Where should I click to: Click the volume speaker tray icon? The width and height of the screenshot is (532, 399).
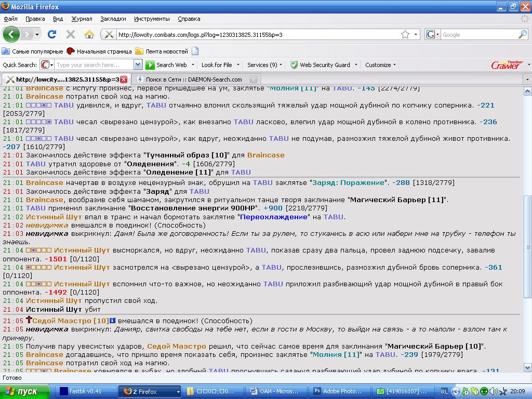click(493, 391)
